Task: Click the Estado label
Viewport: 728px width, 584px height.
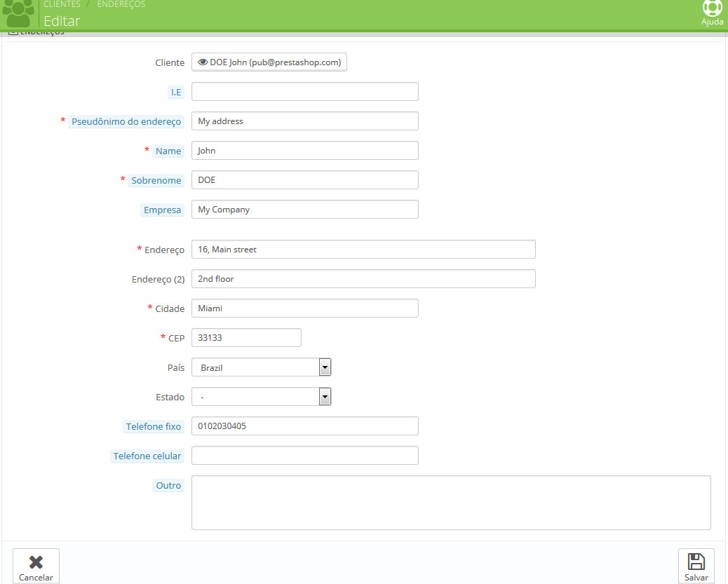Action: 170,398
